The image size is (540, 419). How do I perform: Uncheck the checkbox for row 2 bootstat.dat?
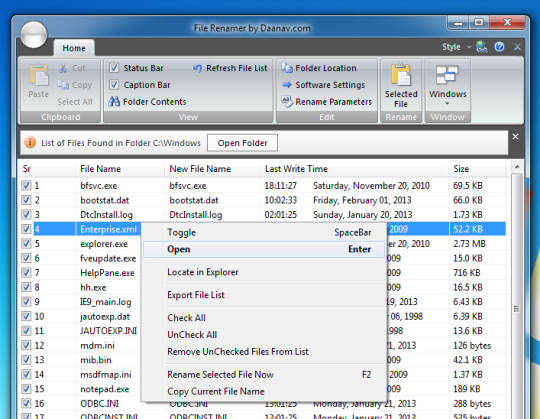tap(27, 200)
